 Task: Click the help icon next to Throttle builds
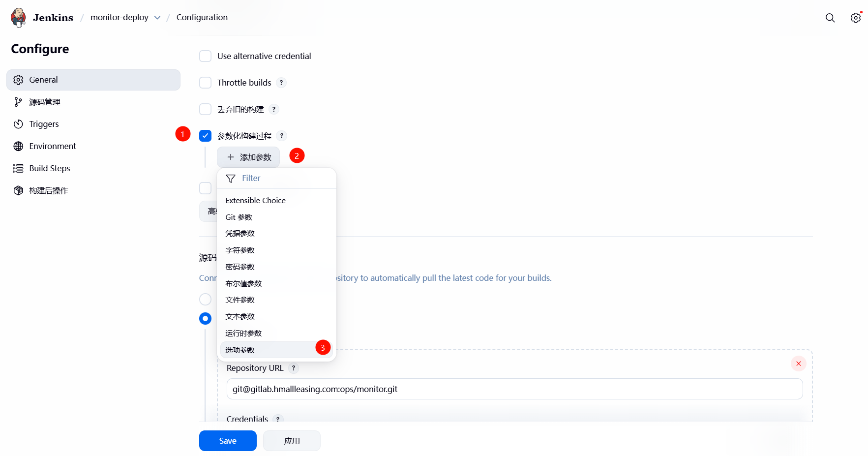click(281, 83)
